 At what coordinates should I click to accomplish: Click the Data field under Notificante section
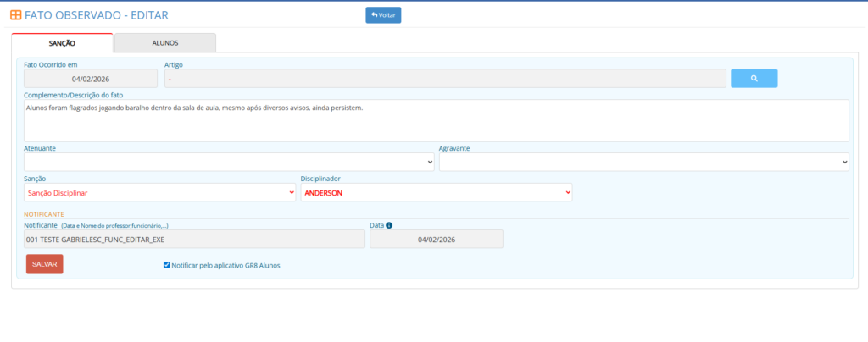click(436, 240)
